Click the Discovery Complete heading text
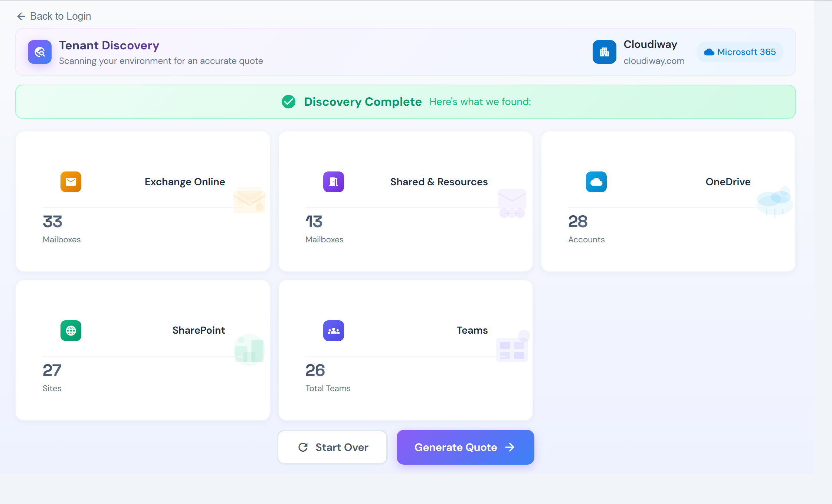Viewport: 832px width, 504px height. point(363,102)
